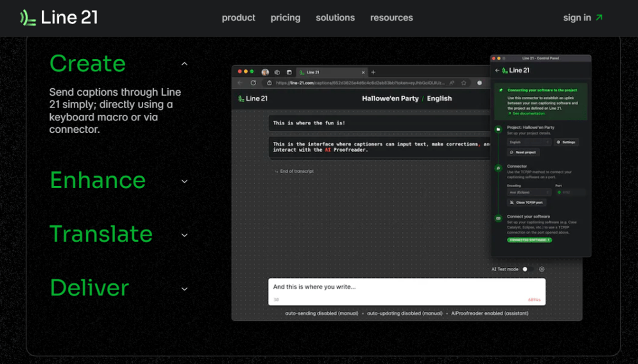This screenshot has height=364, width=638.
Task: Click the lock icon in the address bar
Action: 269,83
